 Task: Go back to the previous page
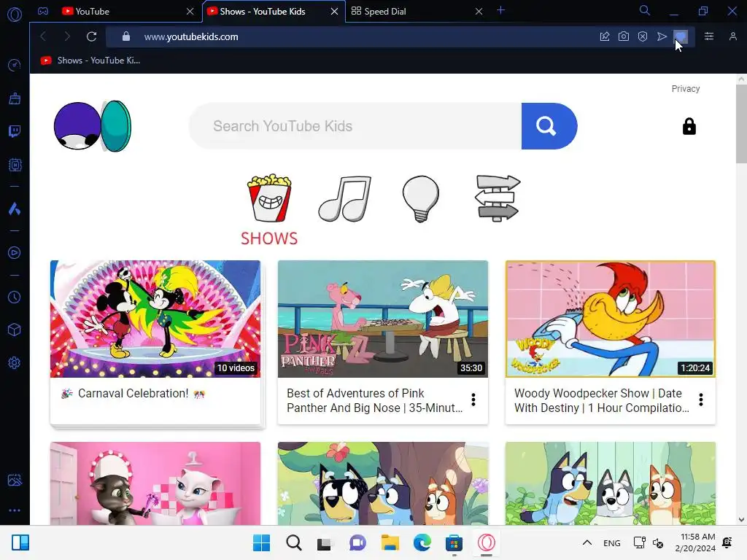(43, 36)
